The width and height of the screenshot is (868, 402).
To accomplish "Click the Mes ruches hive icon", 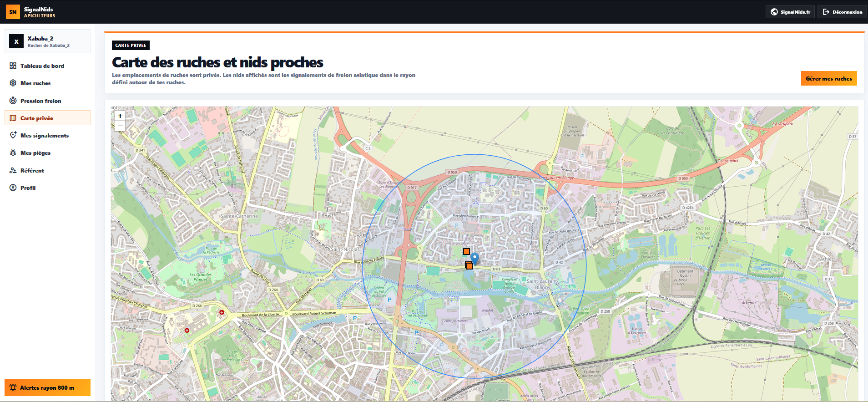I will (x=13, y=83).
